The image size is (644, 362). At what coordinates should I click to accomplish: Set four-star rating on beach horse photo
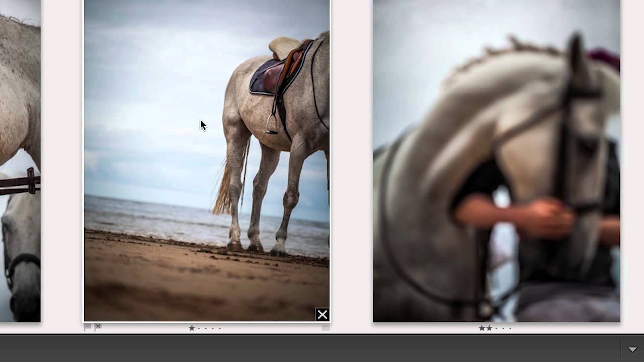[213, 328]
